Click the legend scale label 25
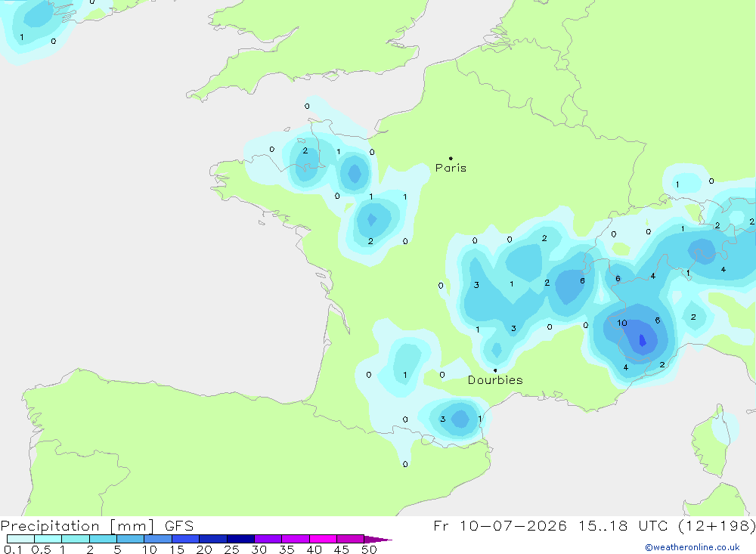This screenshot has height=554, width=756. click(231, 549)
